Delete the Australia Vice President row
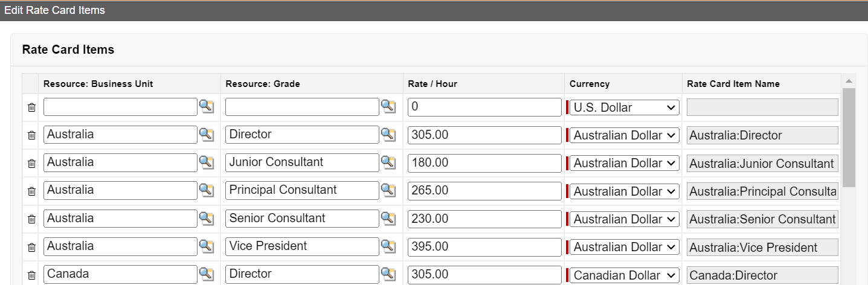This screenshot has width=868, height=285. 32,247
